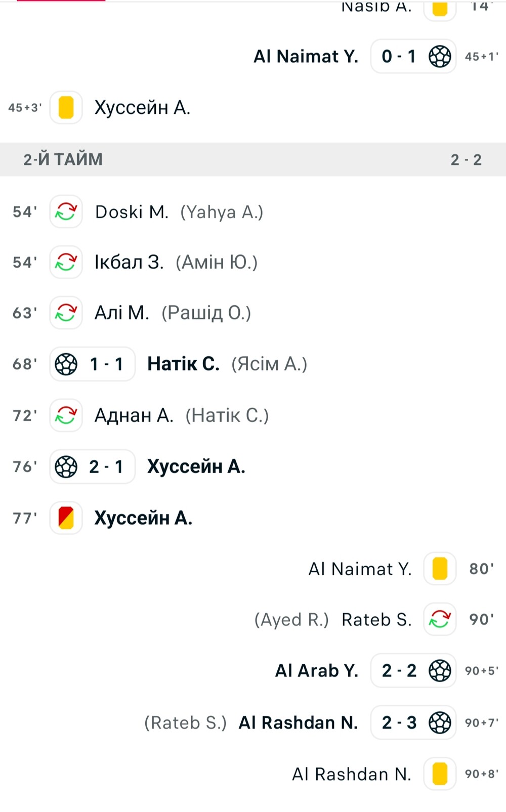This screenshot has height=812, width=506.
Task: Open player Натік С. goal scorer name
Action: click(183, 364)
